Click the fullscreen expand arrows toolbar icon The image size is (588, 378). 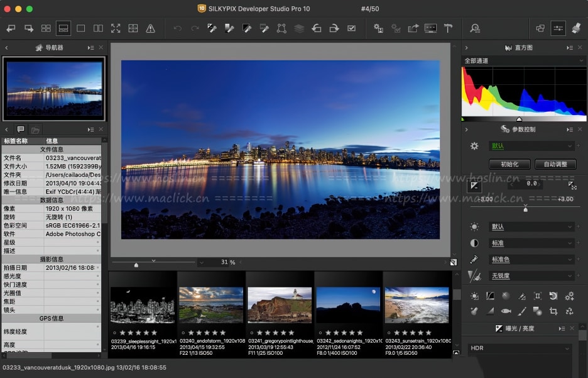116,28
